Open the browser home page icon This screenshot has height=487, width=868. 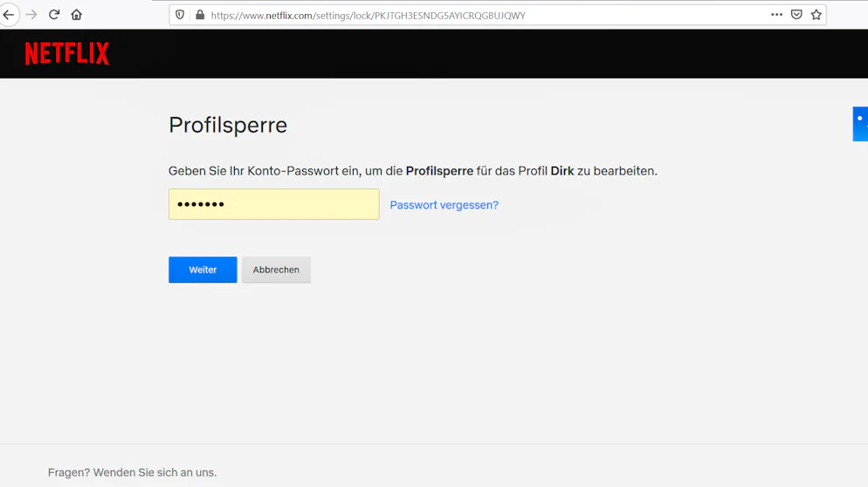(76, 15)
